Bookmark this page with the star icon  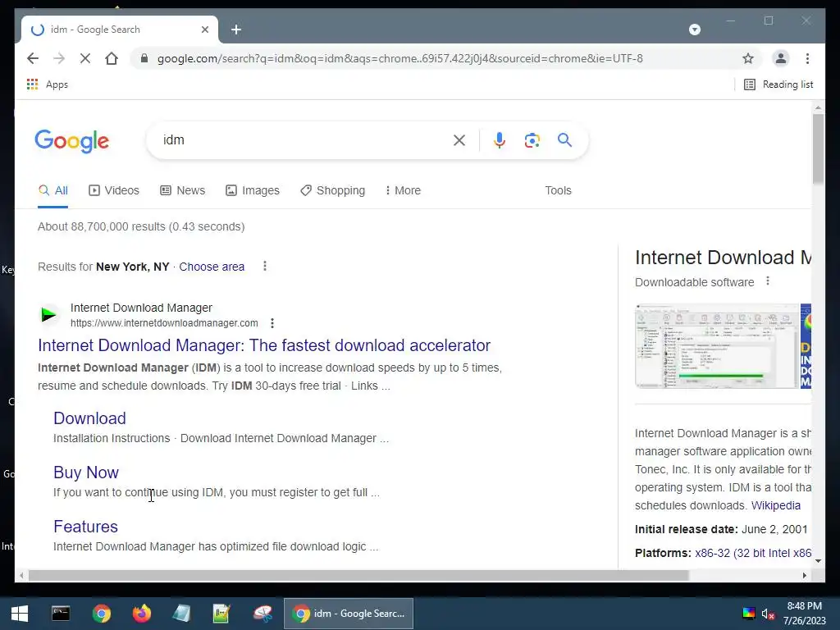pos(748,58)
